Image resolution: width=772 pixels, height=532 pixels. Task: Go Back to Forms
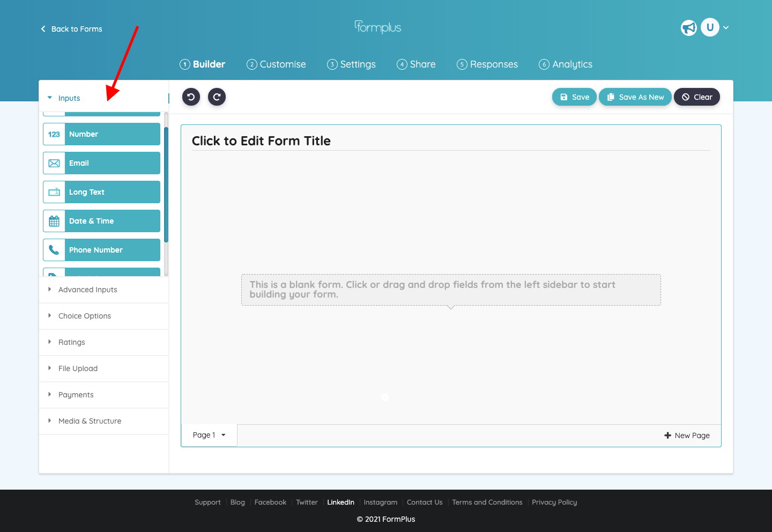[x=71, y=29]
